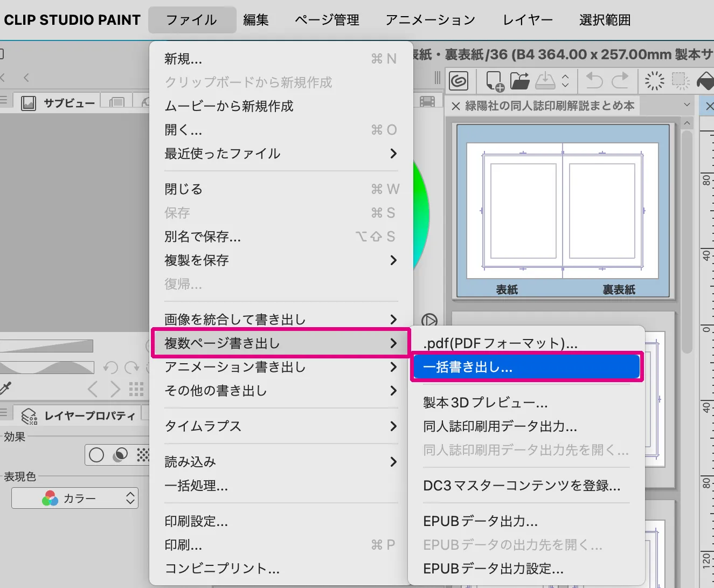This screenshot has height=588, width=714.
Task: Choose .pdf(PDFフォーマット)... export option
Action: click(x=526, y=343)
